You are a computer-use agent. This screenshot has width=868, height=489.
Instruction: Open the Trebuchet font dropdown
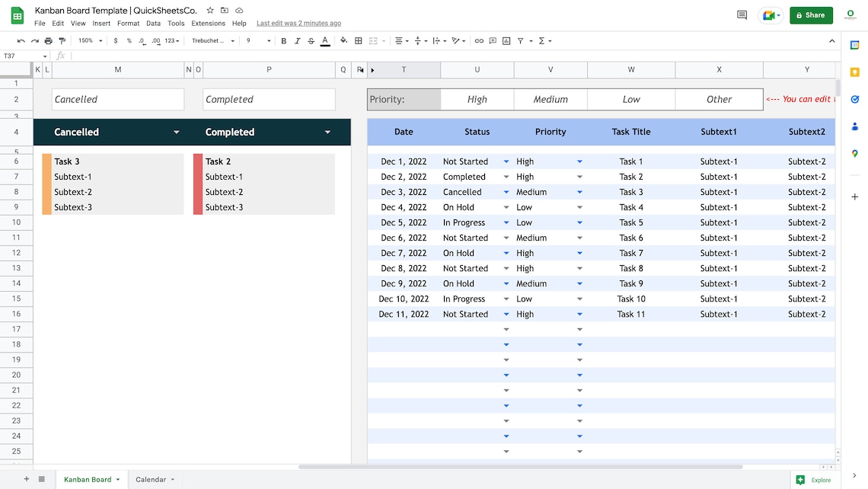(x=213, y=41)
